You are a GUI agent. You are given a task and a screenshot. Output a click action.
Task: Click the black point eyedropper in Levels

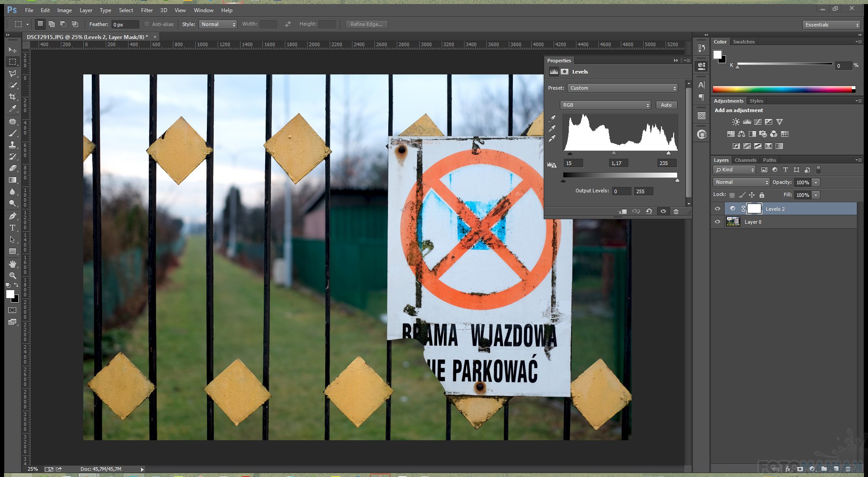click(552, 118)
